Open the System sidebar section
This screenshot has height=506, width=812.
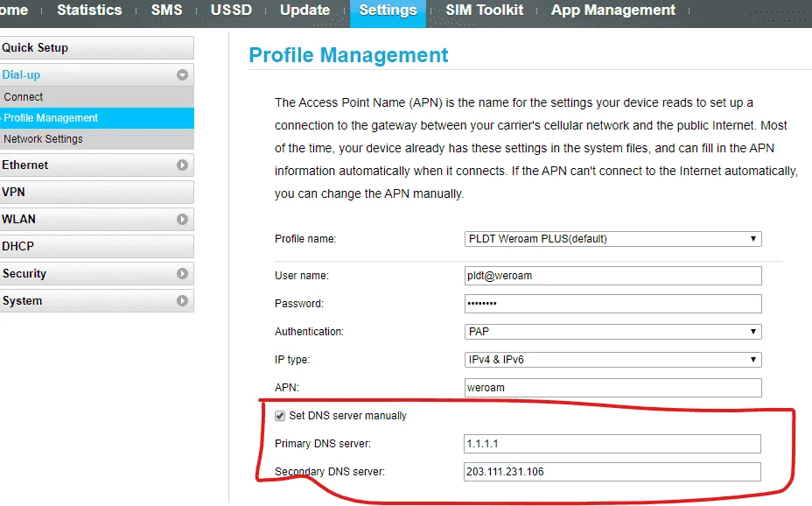point(97,300)
